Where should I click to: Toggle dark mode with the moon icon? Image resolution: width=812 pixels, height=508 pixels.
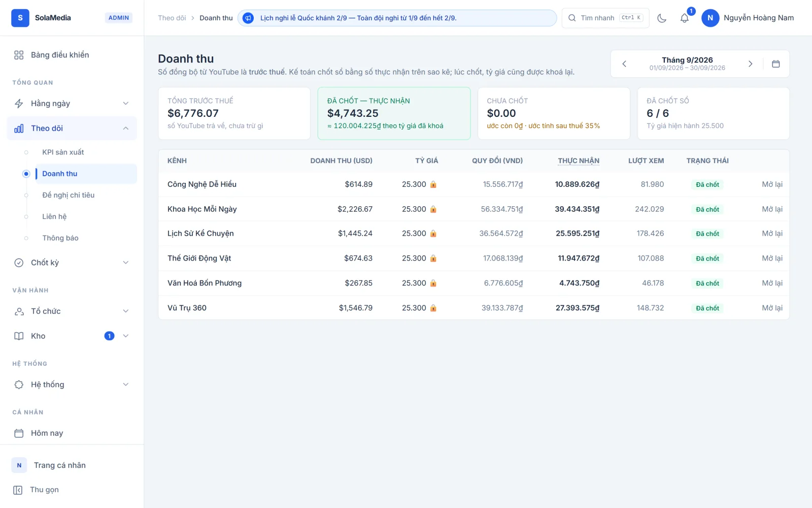tap(662, 18)
